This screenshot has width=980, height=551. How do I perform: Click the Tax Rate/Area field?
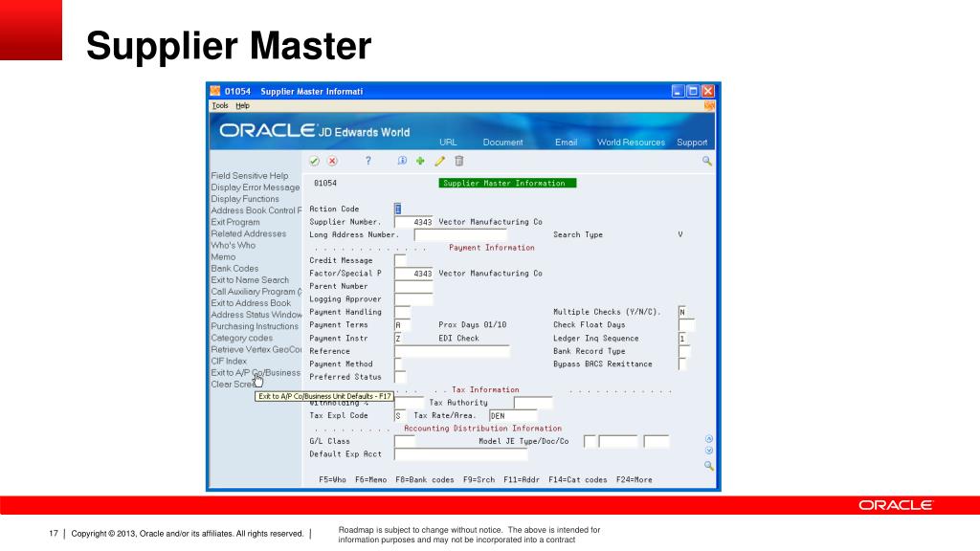[513, 415]
